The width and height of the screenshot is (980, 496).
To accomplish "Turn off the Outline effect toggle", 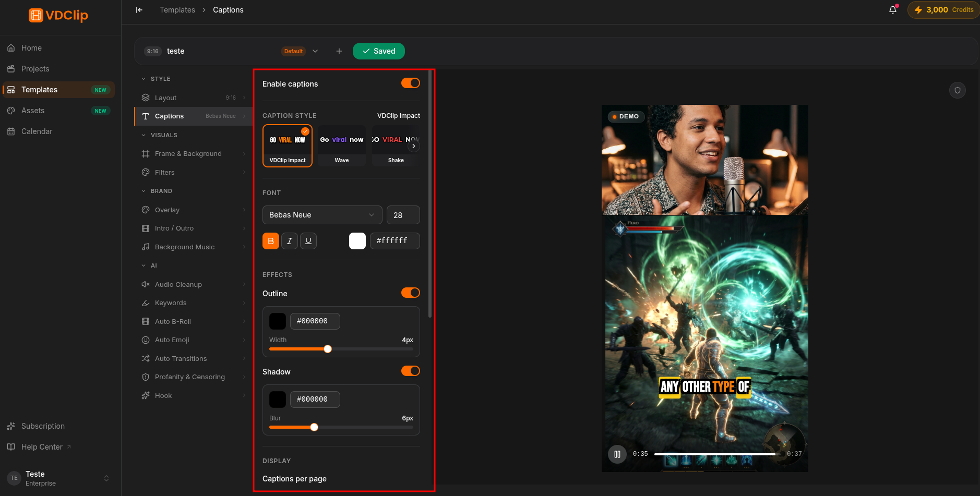I will 411,293.
